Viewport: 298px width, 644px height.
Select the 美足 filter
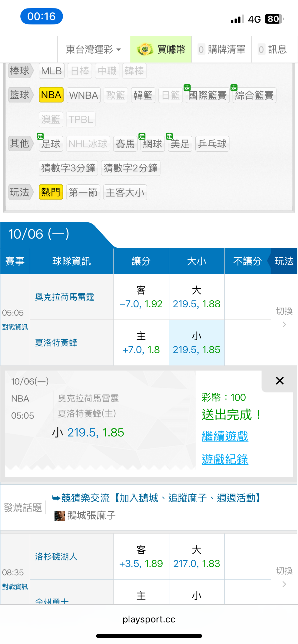(180, 144)
